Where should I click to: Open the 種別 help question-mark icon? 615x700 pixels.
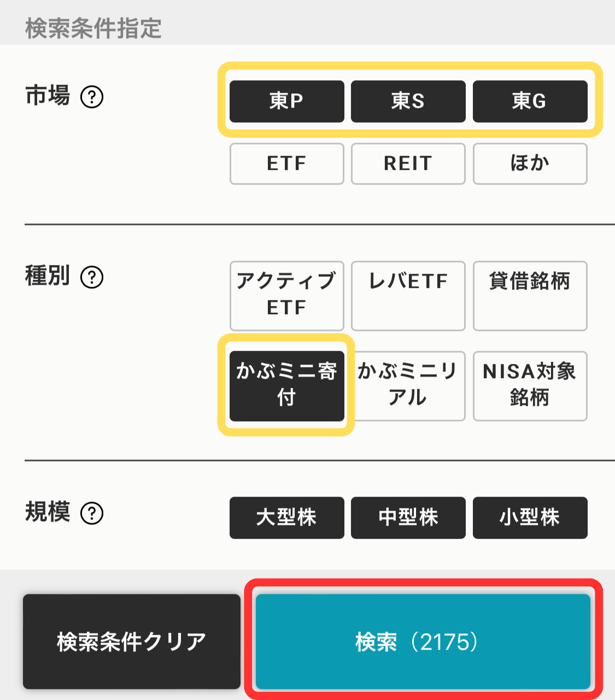tap(92, 278)
